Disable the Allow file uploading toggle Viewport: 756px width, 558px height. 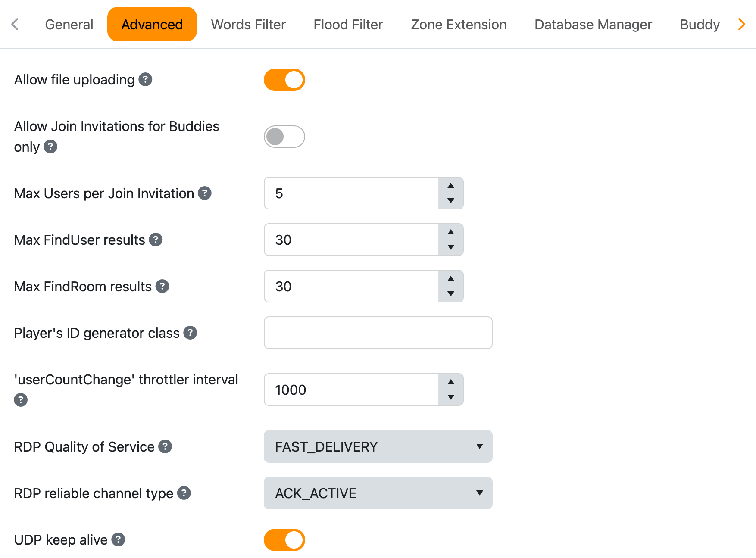coord(284,80)
